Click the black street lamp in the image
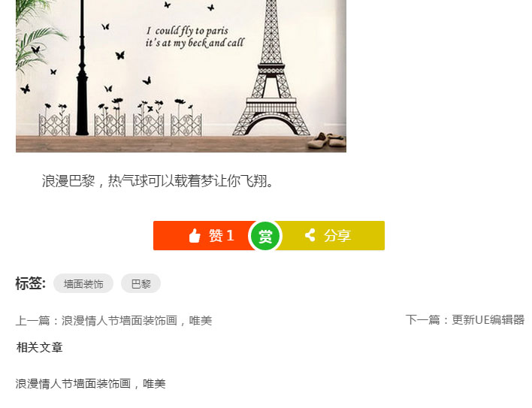The width and height of the screenshot is (532, 408). click(82, 68)
